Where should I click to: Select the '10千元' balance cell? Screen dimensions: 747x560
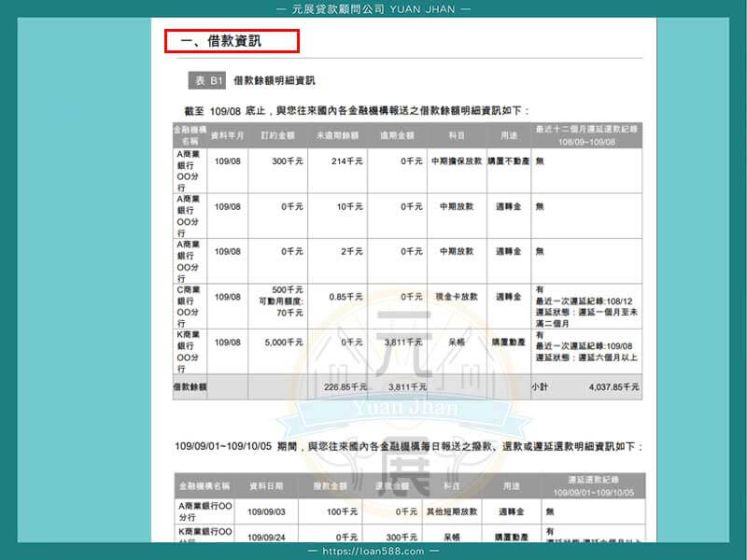(349, 206)
